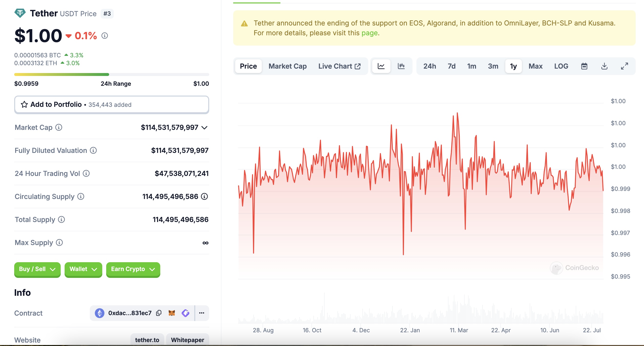
Task: Switch to Market Cap chart tab
Action: [287, 66]
